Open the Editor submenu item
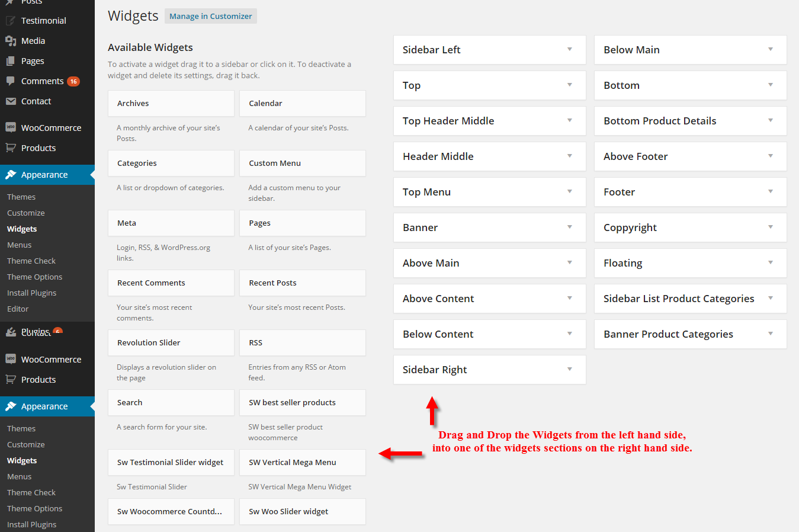Image resolution: width=799 pixels, height=532 pixels. click(18, 309)
